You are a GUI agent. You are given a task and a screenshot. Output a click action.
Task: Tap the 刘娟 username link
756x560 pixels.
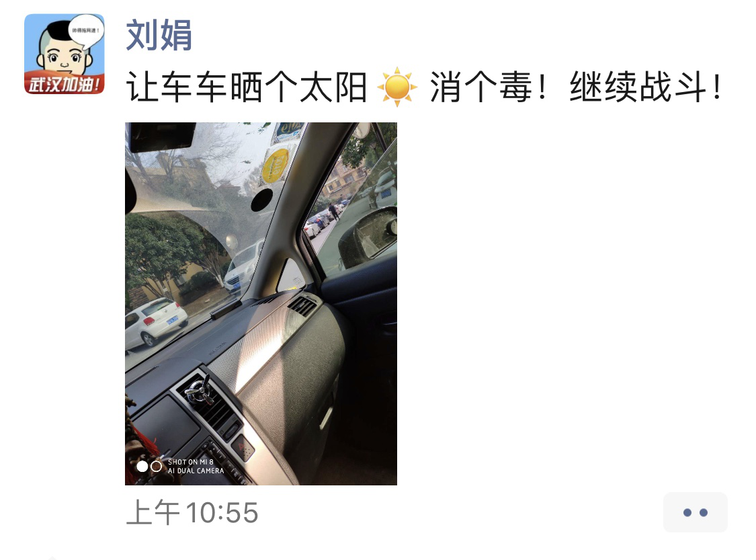click(x=159, y=35)
